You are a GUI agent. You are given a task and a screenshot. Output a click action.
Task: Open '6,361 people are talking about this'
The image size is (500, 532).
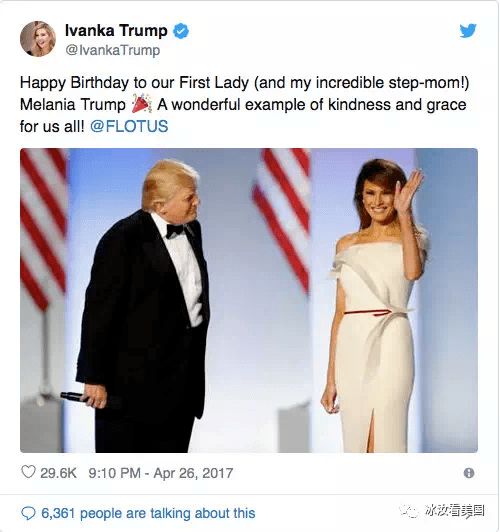pyautogui.click(x=148, y=513)
